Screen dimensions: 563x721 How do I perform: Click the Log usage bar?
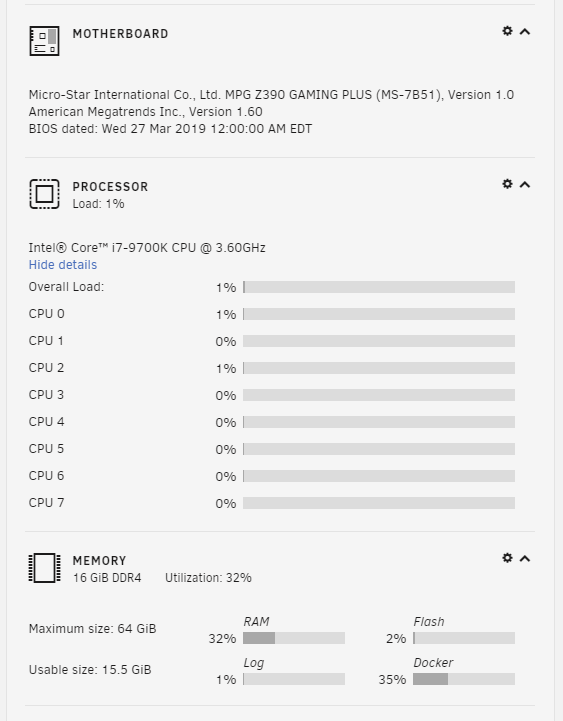[293, 679]
